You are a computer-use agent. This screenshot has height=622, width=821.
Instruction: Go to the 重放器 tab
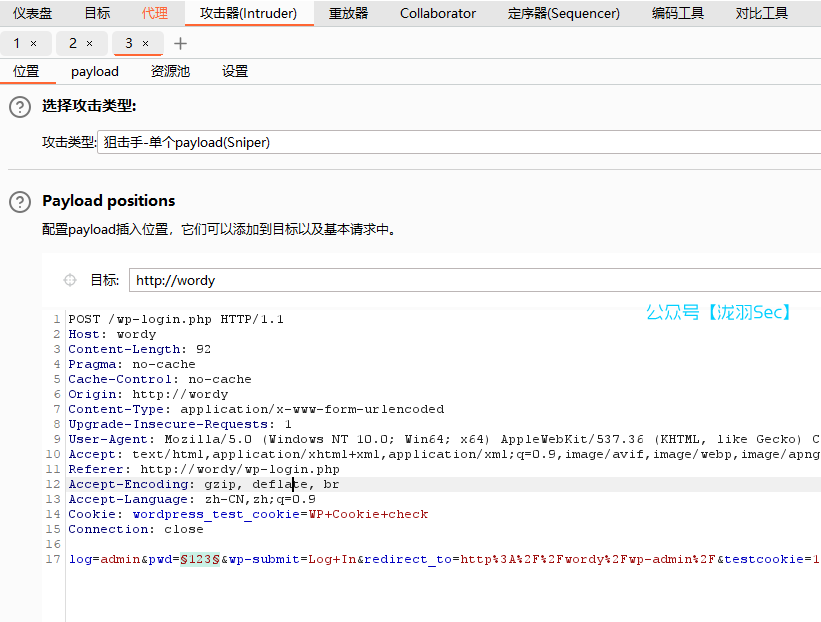(348, 13)
